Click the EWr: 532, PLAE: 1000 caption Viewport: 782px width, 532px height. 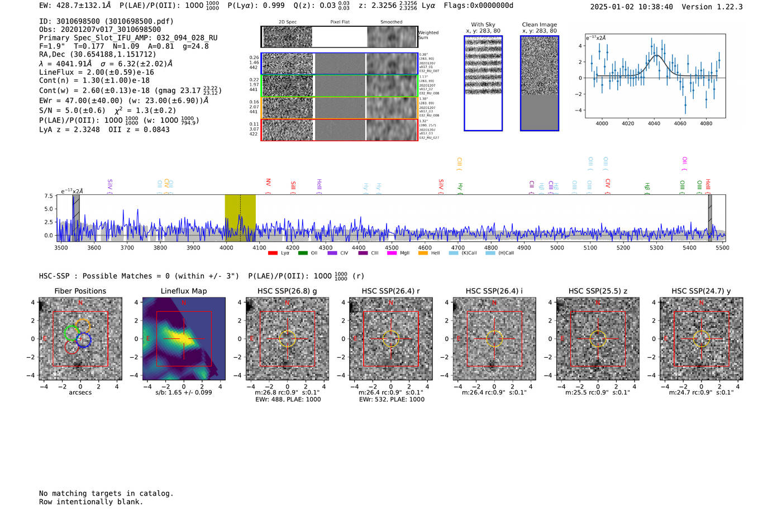pos(392,400)
